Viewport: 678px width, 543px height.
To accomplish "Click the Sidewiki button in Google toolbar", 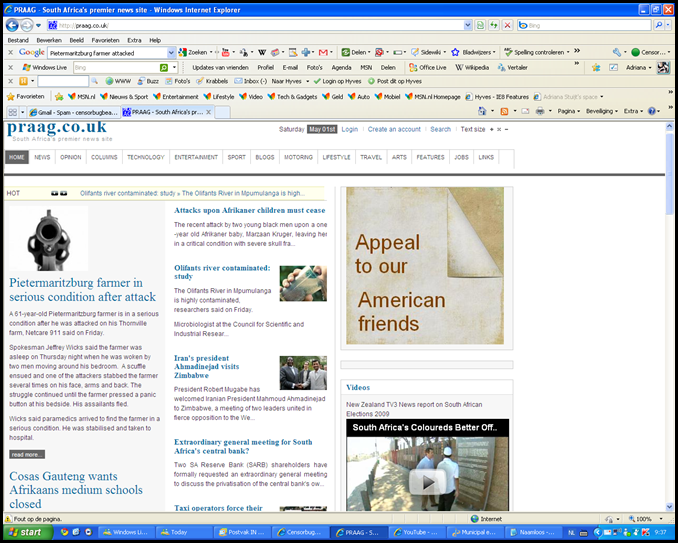I will 426,52.
